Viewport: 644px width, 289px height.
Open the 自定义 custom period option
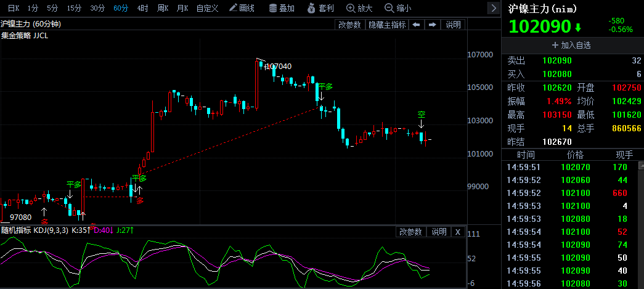click(x=208, y=8)
